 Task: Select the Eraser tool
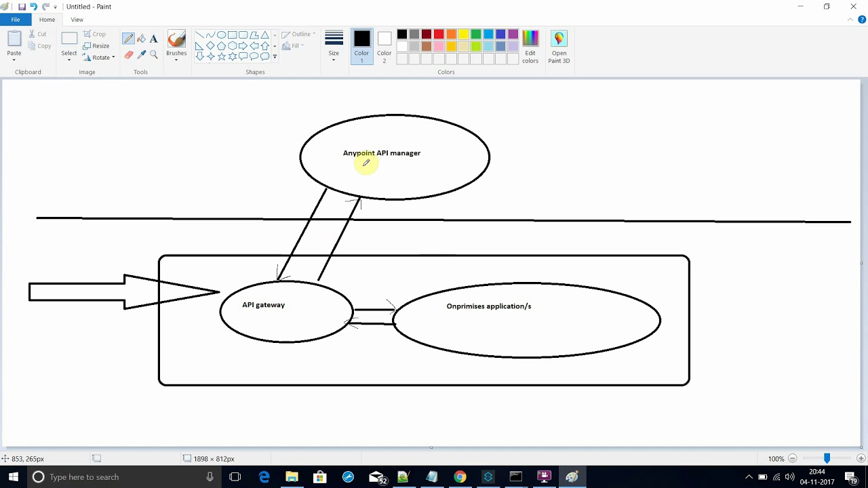pos(128,54)
